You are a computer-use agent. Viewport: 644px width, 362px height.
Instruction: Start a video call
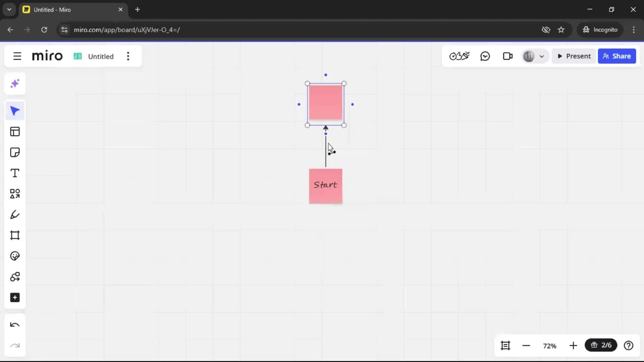(508, 56)
